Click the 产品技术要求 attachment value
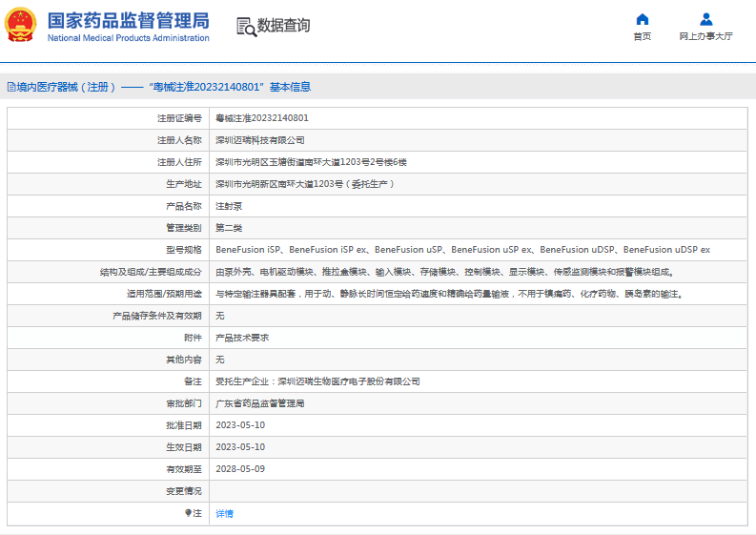Screen dimensions: 756x535 pos(242,338)
